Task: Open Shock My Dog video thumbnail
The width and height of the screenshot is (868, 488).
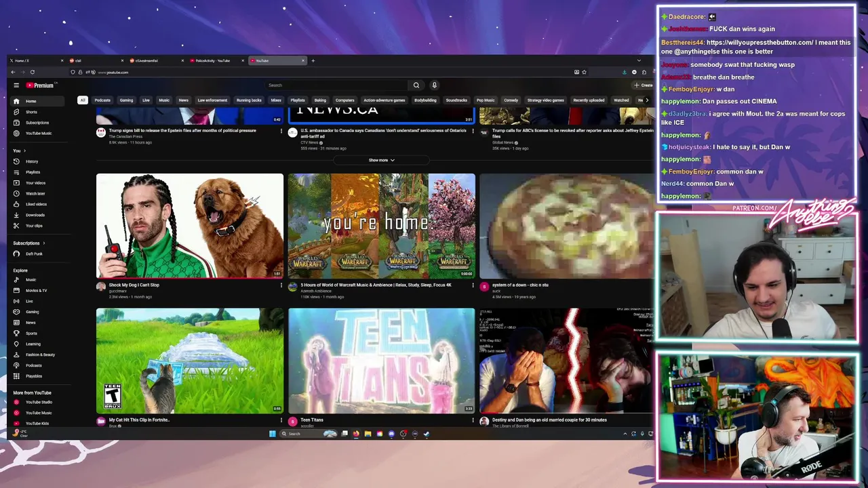Action: (190, 226)
